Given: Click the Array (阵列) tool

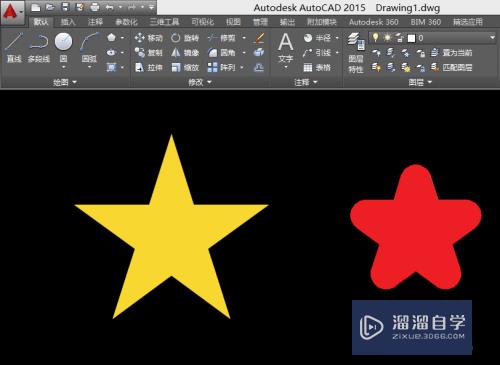Looking at the screenshot, I should (x=222, y=68).
